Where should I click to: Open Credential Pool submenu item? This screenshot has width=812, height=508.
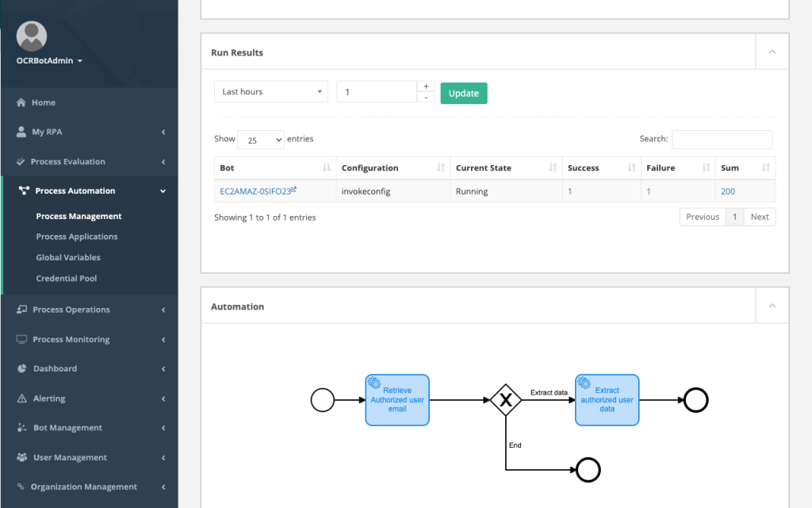(67, 279)
